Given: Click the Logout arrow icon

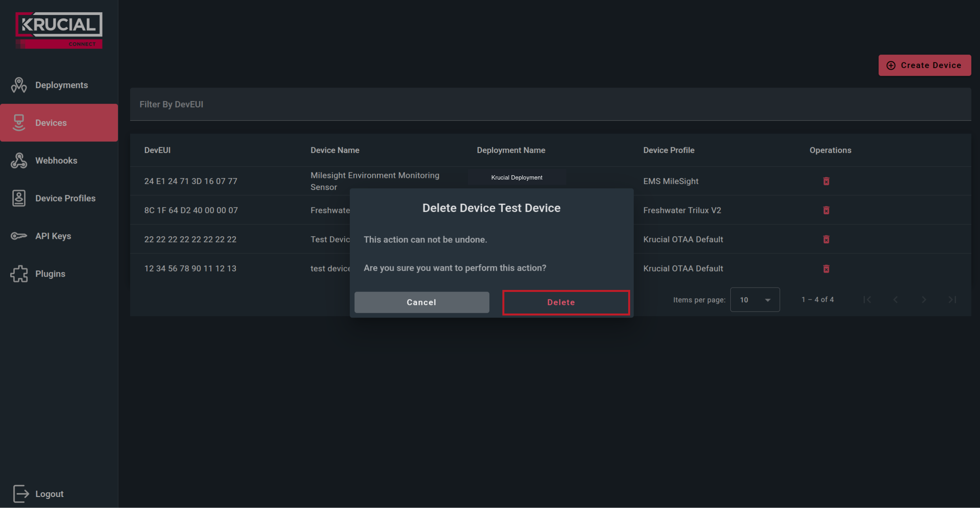Looking at the screenshot, I should coord(20,493).
